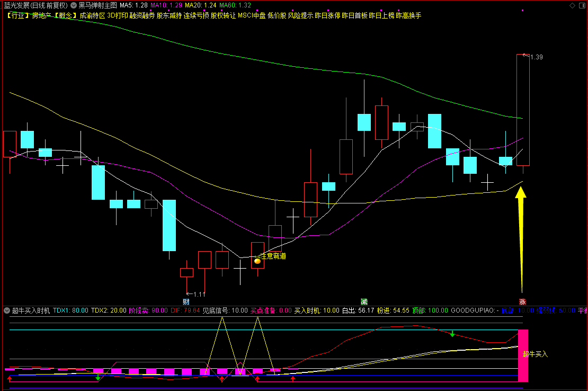Click the 1.11 low price label
The image size is (588, 391).
point(200,294)
